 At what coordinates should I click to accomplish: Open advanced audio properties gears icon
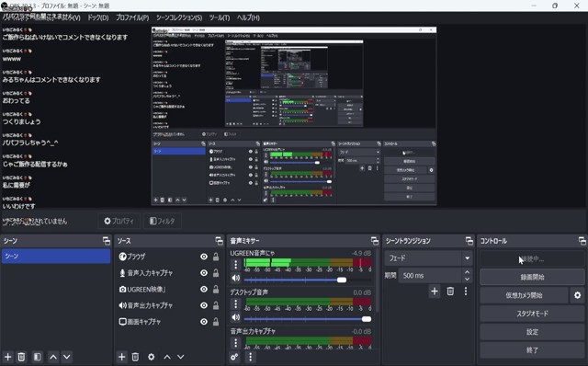(x=234, y=357)
